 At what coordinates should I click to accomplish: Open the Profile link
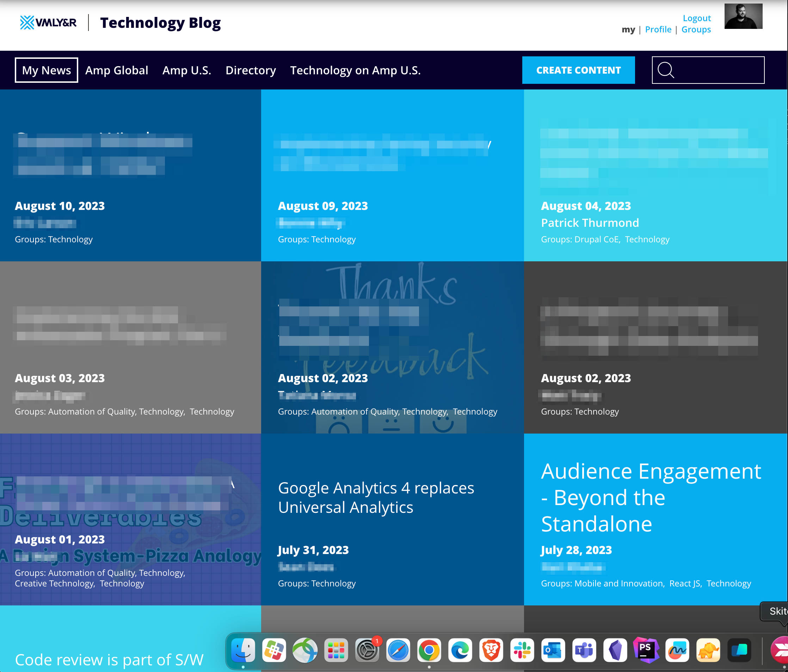point(658,30)
